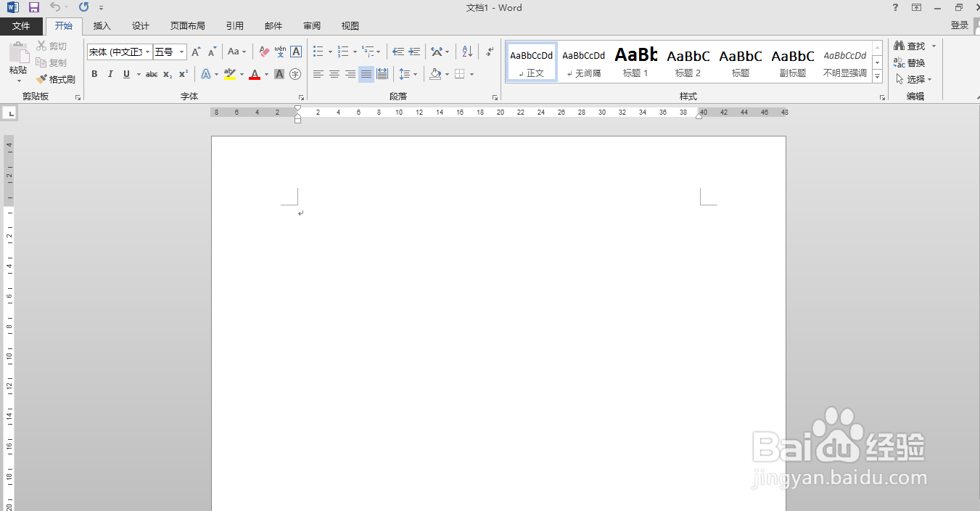The image size is (980, 511).
Task: Clear all formatting with the eraser icon
Action: click(x=264, y=52)
